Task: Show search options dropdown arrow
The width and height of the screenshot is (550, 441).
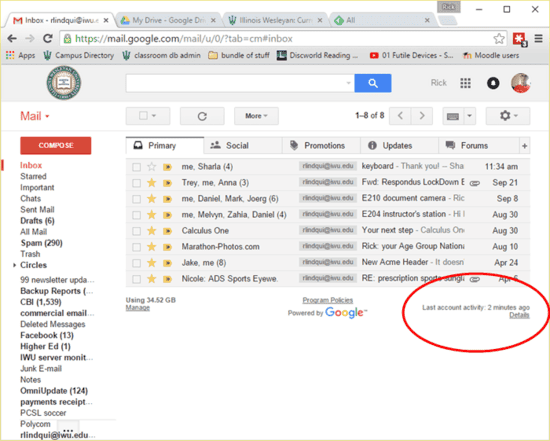Action: (348, 83)
